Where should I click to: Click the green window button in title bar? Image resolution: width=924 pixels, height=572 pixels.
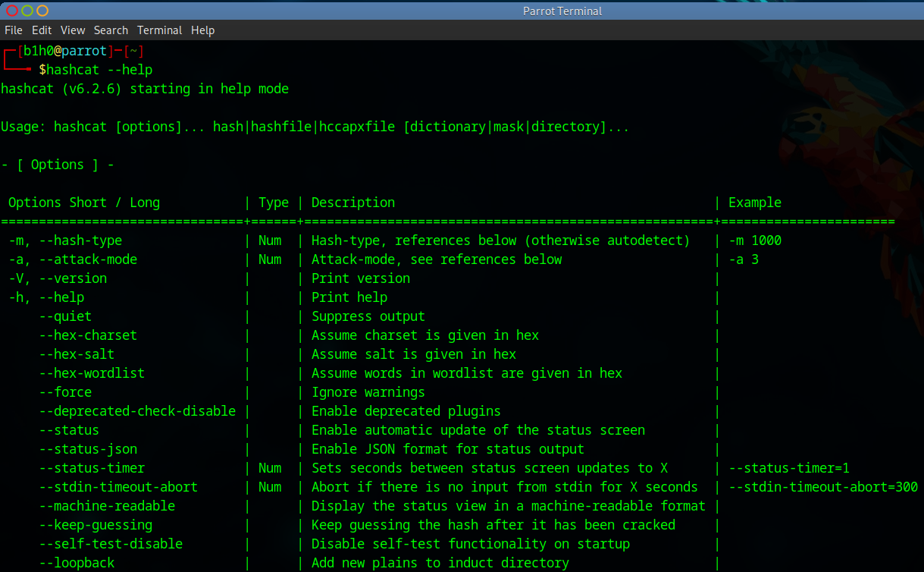click(x=27, y=11)
